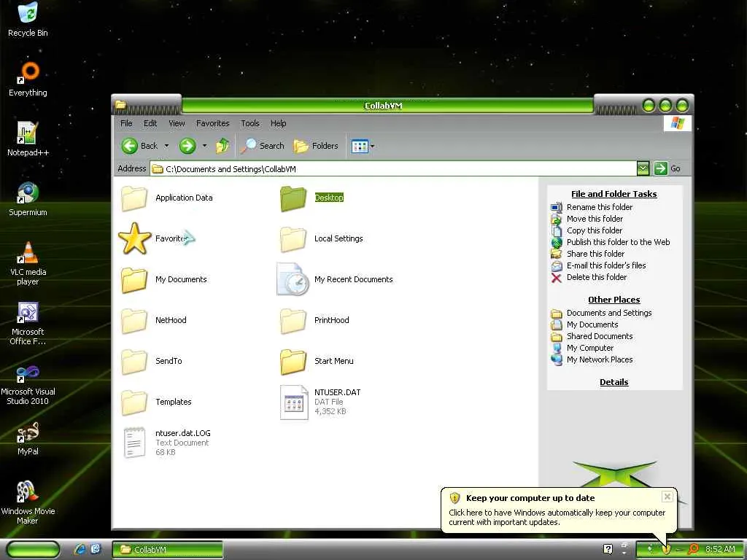Screen dimensions: 747x560
Task: Select the Windows Movie Maker shortcut
Action: pos(28,502)
